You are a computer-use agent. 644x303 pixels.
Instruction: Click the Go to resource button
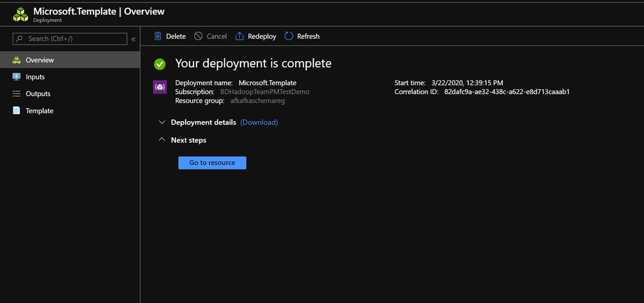[212, 162]
